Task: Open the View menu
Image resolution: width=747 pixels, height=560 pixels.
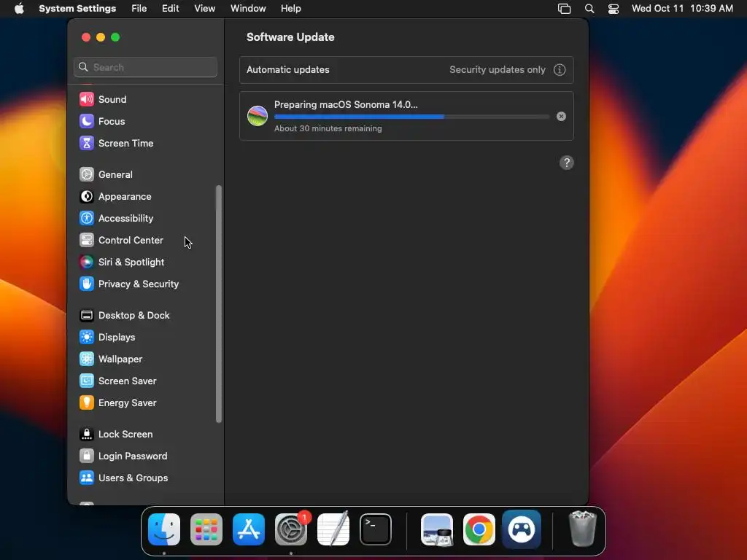Action: (205, 9)
